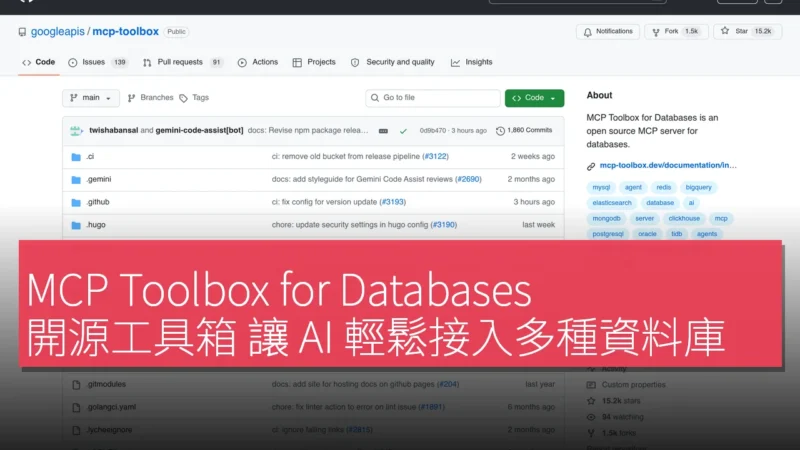The image size is (800, 450).
Task: Star the repository
Action: pos(747,32)
